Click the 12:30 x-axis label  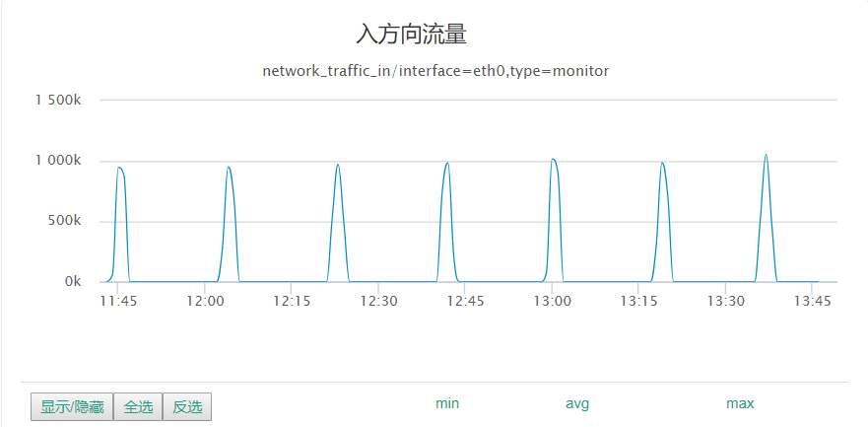378,302
